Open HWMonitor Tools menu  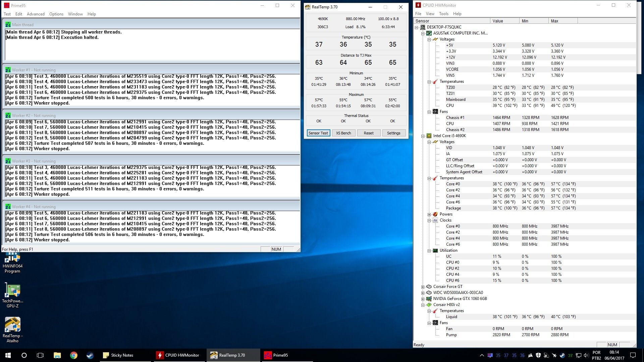(x=443, y=14)
